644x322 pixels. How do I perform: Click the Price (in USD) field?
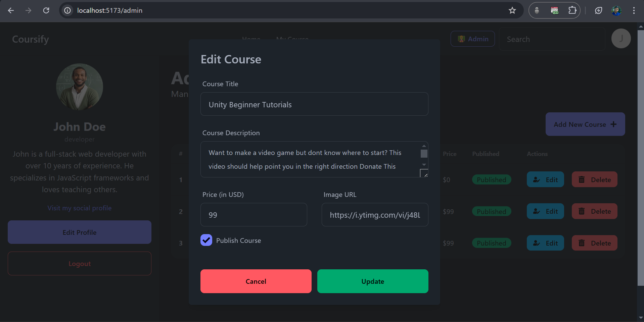pyautogui.click(x=254, y=215)
